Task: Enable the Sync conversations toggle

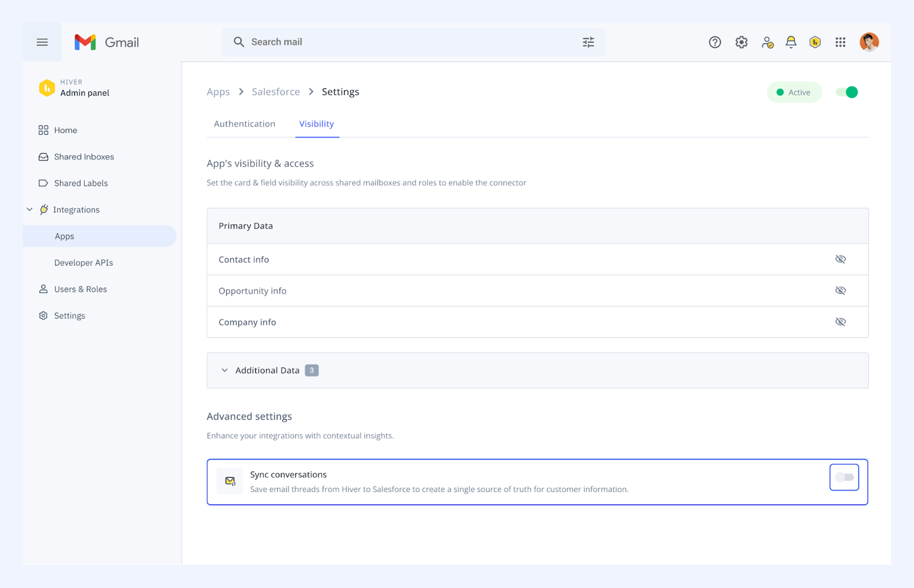Action: point(844,477)
